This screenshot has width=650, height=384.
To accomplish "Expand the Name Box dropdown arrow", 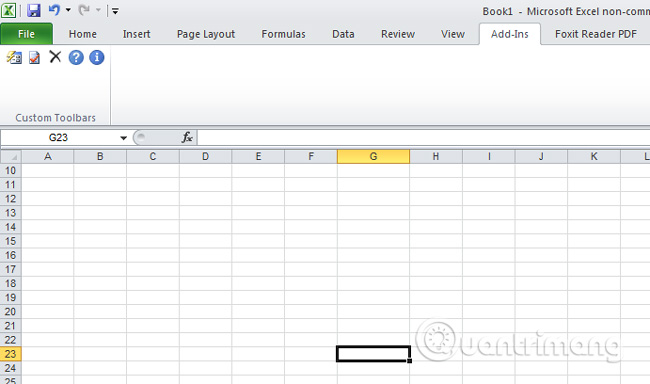I will (123, 138).
